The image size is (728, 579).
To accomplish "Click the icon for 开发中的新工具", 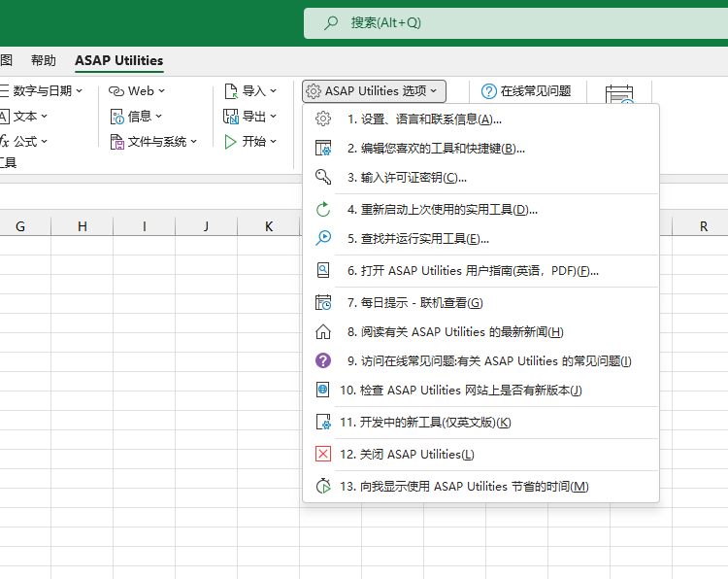I will 323,422.
